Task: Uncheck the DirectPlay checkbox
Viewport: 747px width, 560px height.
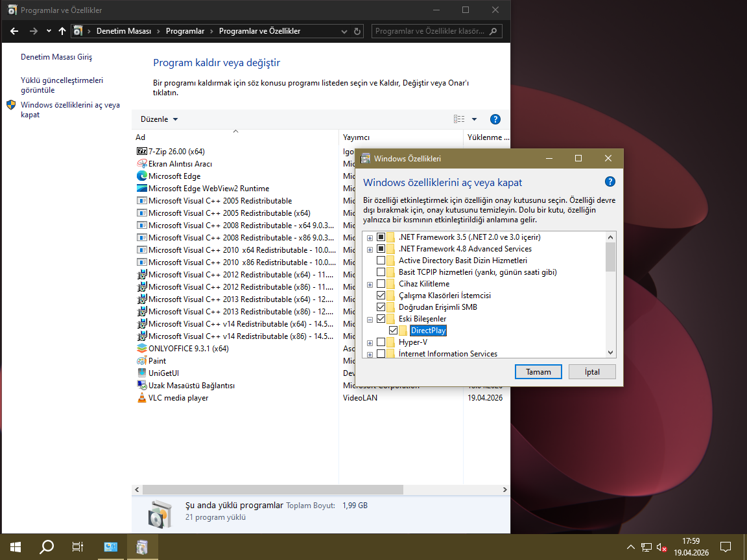Action: (x=393, y=331)
